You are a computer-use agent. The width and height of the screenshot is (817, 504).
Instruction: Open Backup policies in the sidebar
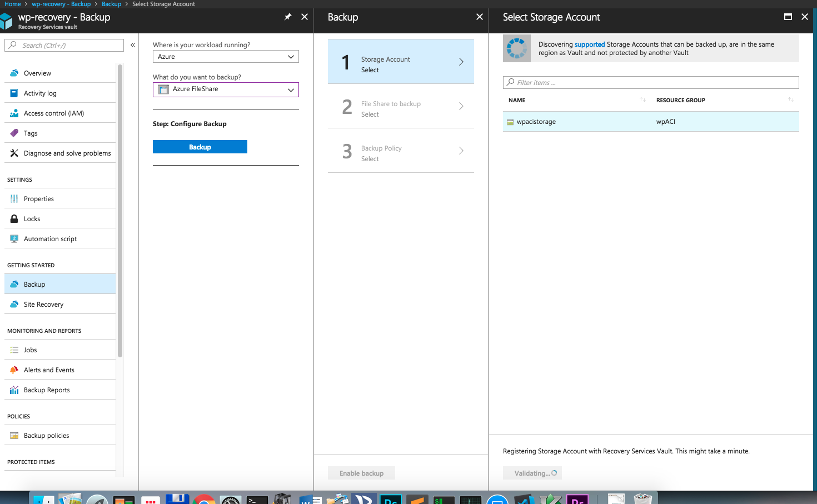pyautogui.click(x=60, y=435)
